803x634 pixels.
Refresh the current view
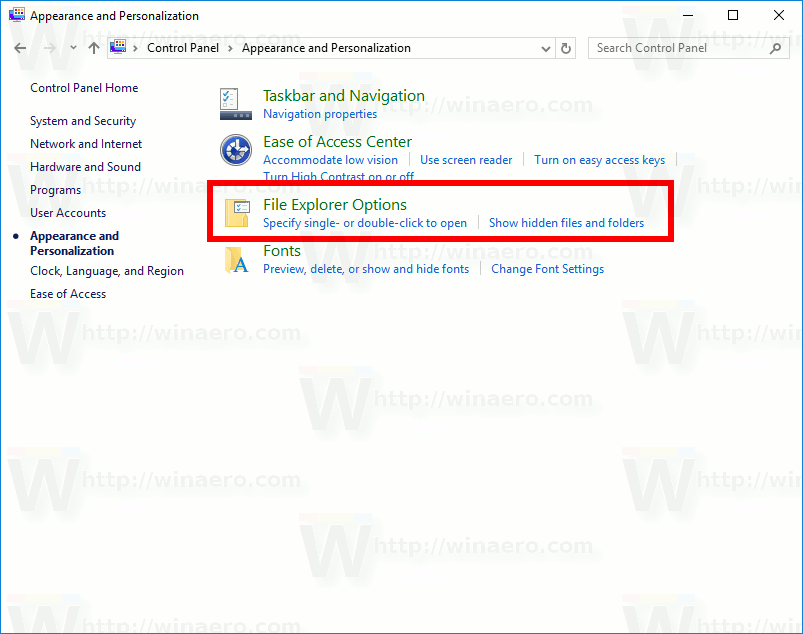(x=565, y=47)
